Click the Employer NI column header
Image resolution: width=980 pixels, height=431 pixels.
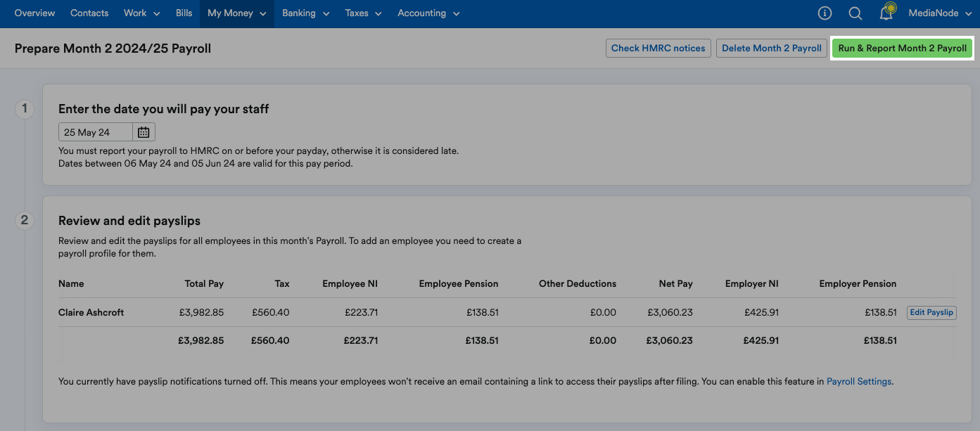pyautogui.click(x=752, y=284)
